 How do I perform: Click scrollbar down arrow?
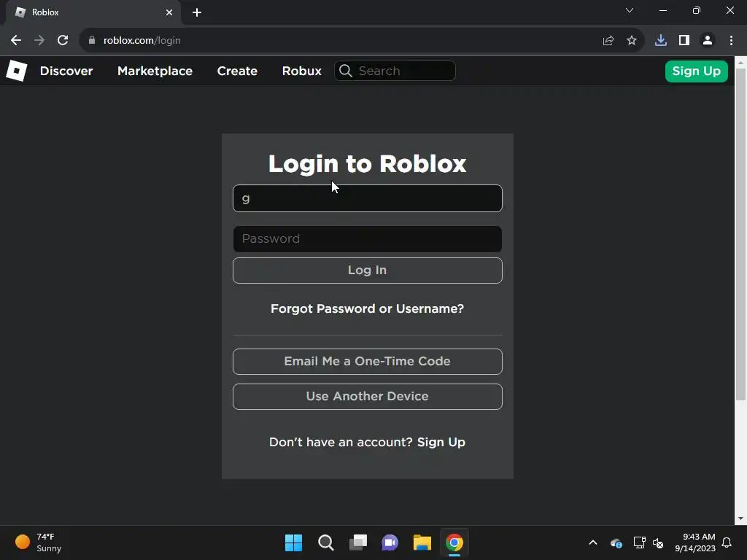(x=740, y=518)
